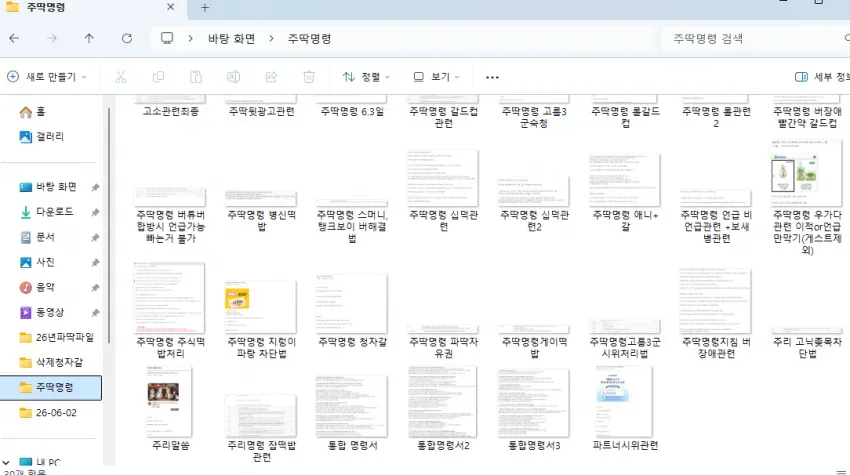Expand the 내 PC tree node

(6, 463)
